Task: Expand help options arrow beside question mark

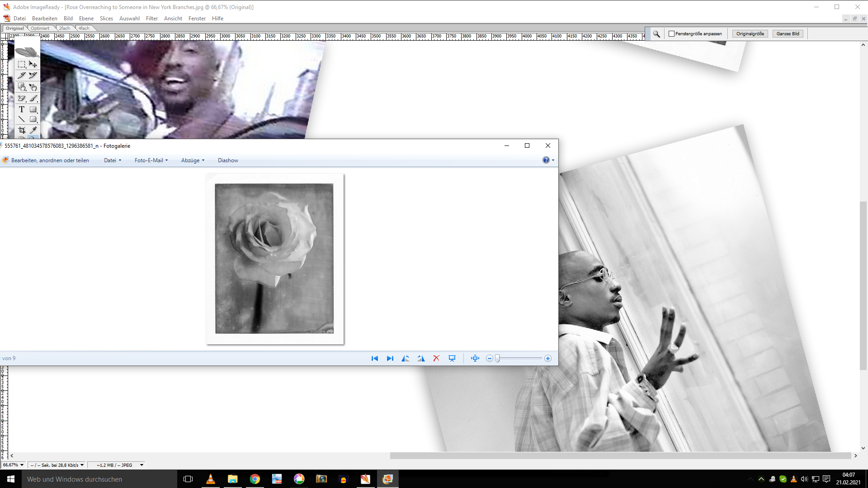Action: 553,160
